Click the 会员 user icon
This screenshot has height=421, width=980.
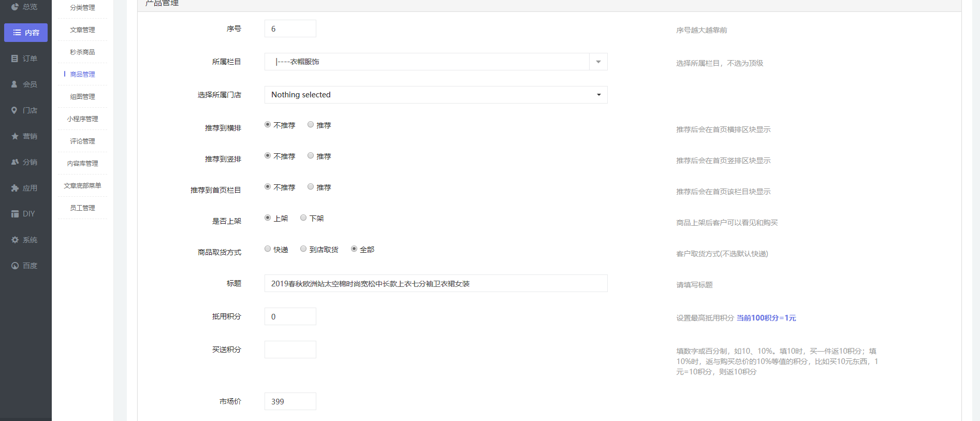14,84
